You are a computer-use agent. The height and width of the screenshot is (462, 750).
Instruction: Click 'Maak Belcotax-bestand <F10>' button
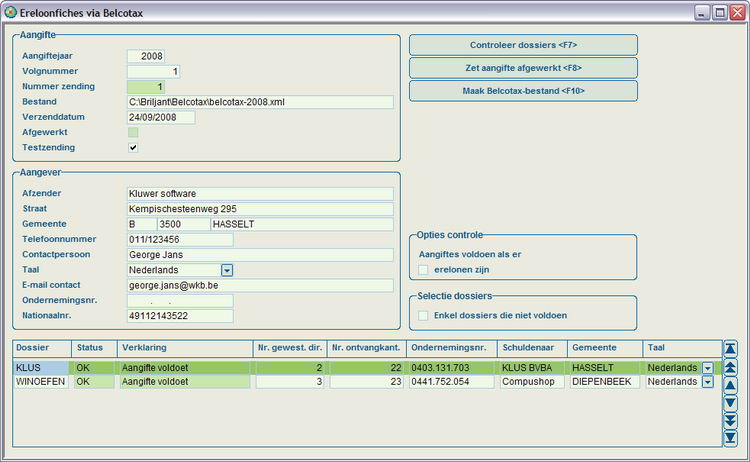pos(523,91)
